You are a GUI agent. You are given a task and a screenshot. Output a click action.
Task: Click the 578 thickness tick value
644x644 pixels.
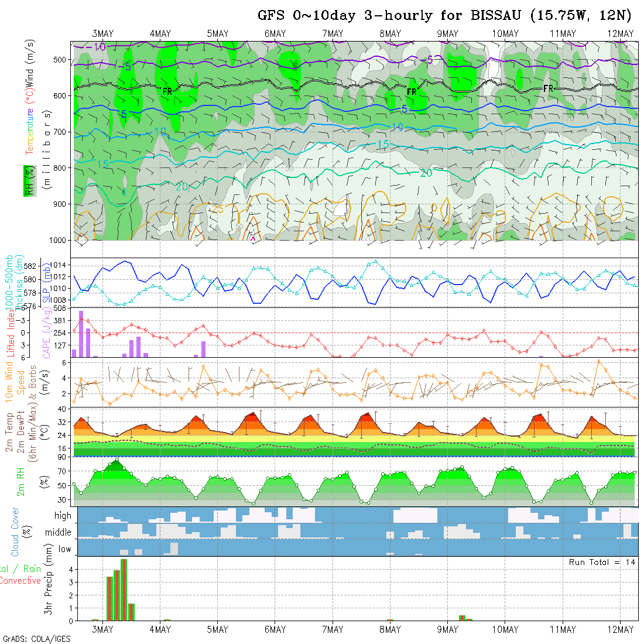[30, 293]
